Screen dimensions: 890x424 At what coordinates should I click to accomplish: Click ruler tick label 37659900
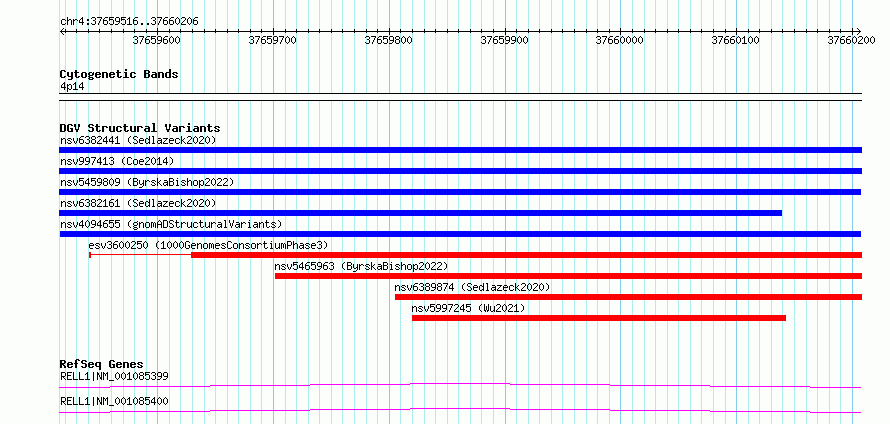point(505,40)
